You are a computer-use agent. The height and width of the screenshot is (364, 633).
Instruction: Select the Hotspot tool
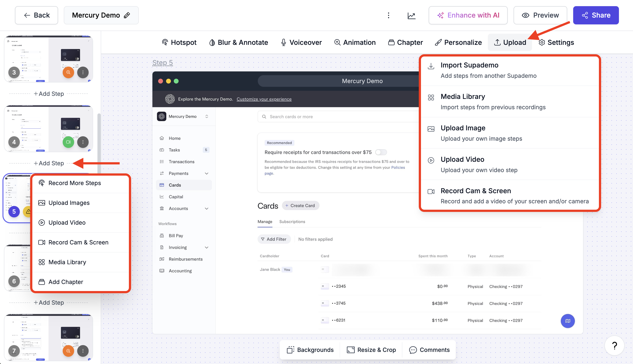tap(179, 42)
